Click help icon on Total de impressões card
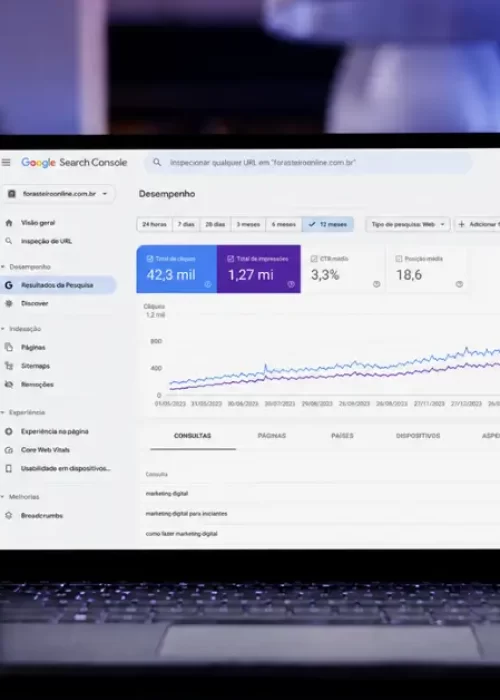The height and width of the screenshot is (700, 500). [x=291, y=284]
